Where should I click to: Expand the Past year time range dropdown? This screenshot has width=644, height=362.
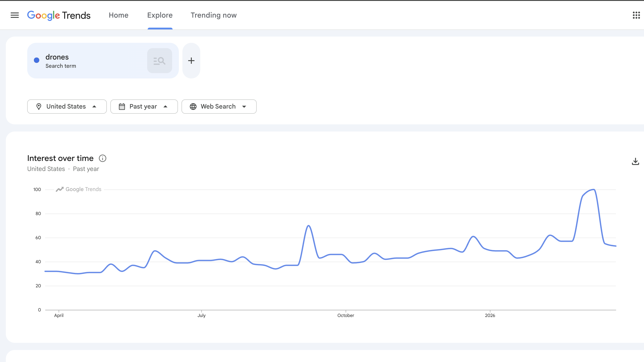pos(165,107)
